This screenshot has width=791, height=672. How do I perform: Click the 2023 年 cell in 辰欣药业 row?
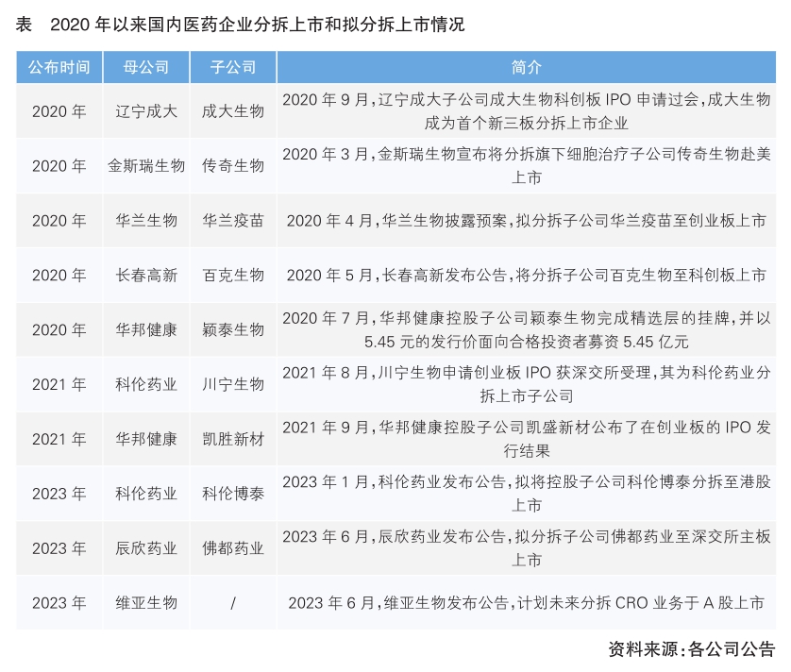click(x=59, y=548)
